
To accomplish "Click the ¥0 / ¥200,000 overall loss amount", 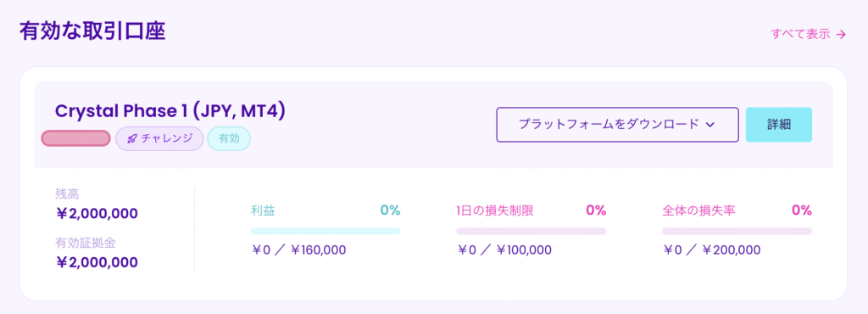I will 711,250.
